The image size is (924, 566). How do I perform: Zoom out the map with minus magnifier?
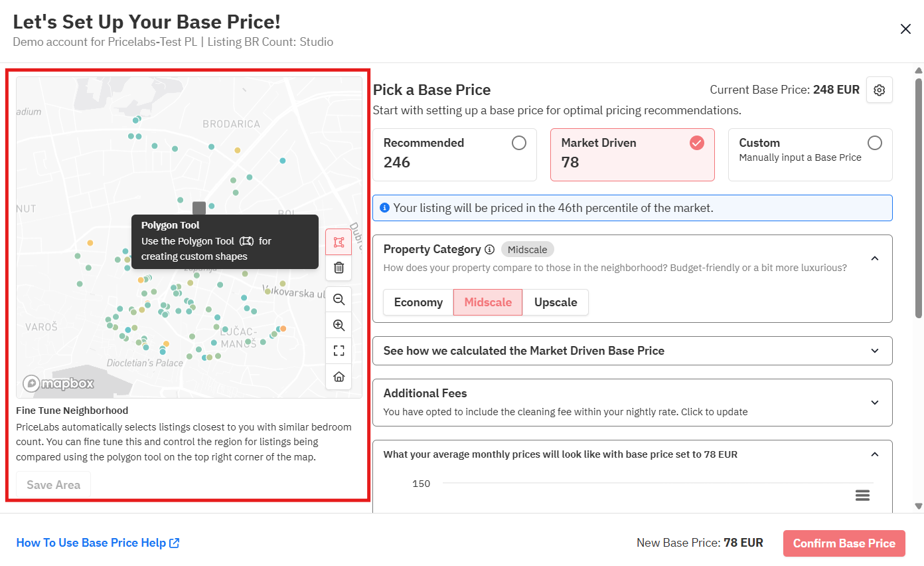point(339,300)
